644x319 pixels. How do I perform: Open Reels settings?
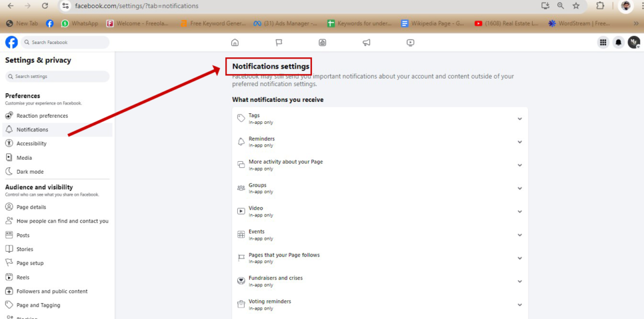pyautogui.click(x=57, y=277)
